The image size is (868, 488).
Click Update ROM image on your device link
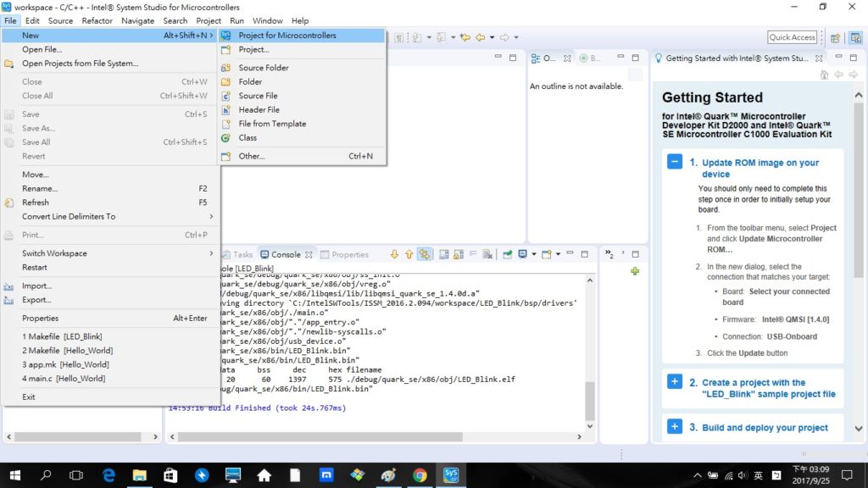tap(760, 169)
